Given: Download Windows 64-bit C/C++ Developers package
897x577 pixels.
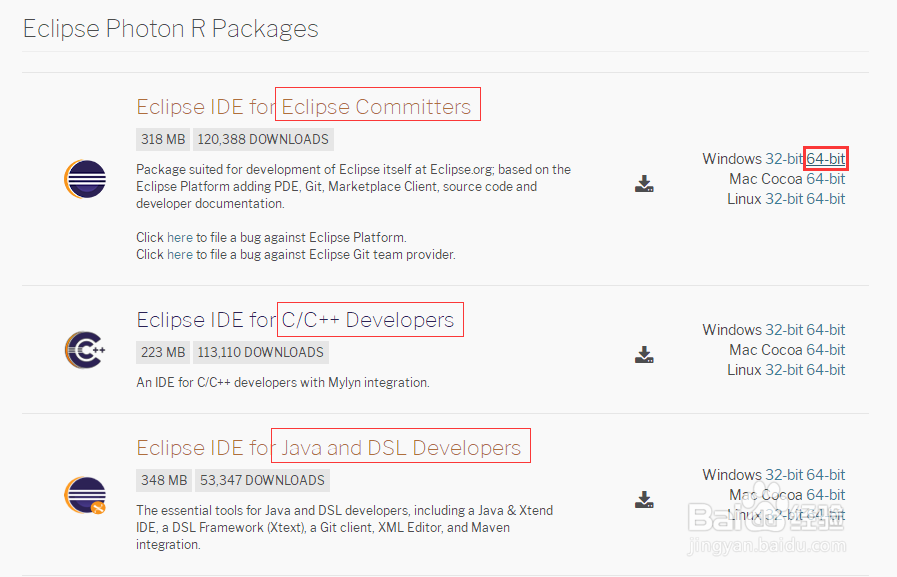Looking at the screenshot, I should coord(825,330).
